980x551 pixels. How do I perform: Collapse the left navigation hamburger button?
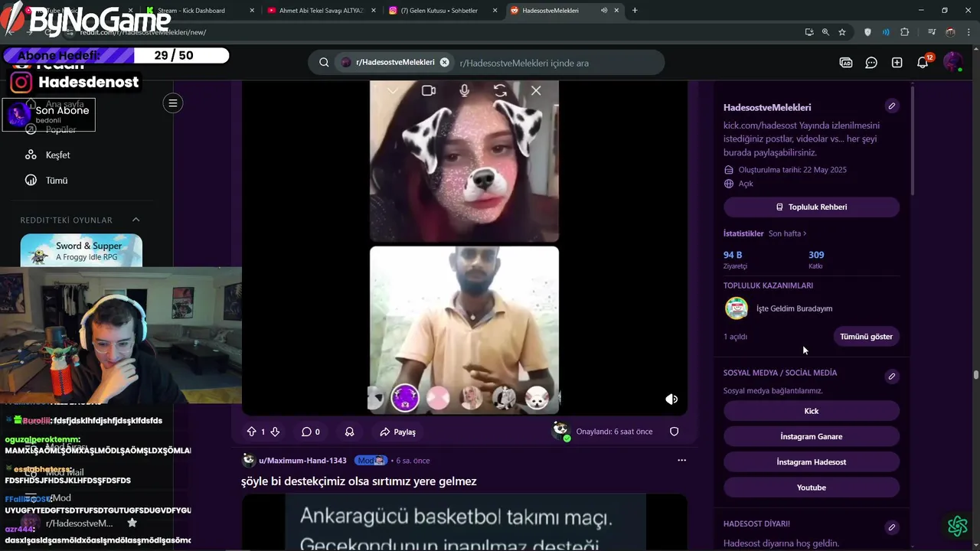pyautogui.click(x=173, y=103)
